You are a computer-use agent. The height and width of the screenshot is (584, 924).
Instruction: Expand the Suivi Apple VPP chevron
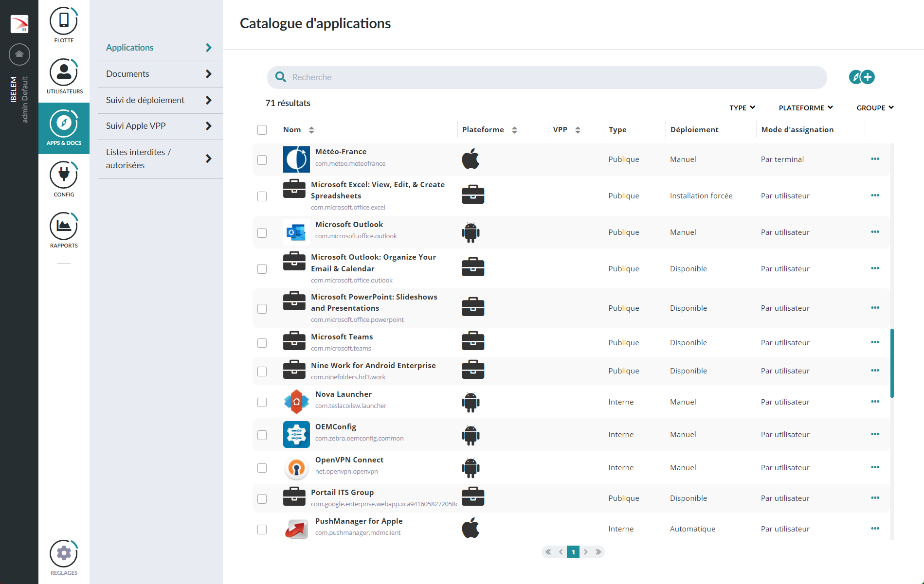[x=209, y=126]
